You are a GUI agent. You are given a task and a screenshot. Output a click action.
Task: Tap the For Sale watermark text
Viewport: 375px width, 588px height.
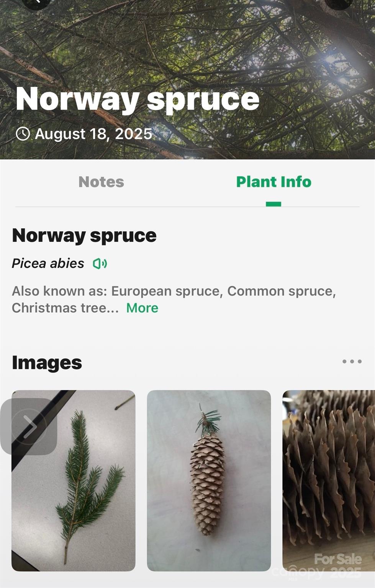pos(338,559)
